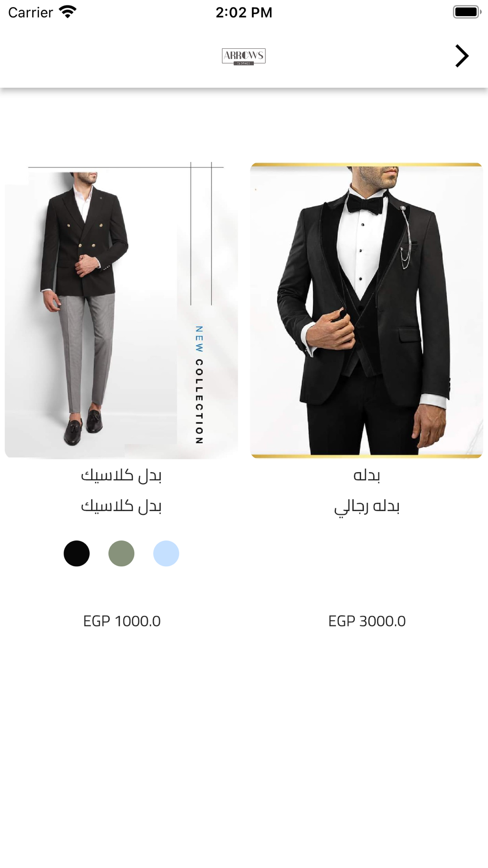
Task: Tap the bow tie on tuxedo image
Action: tap(365, 204)
